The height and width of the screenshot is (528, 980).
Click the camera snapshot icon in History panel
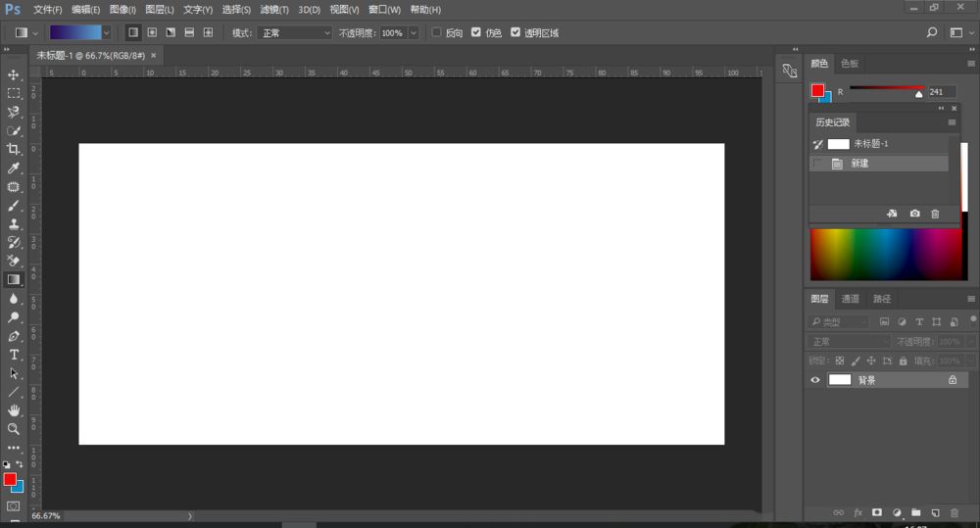click(914, 214)
